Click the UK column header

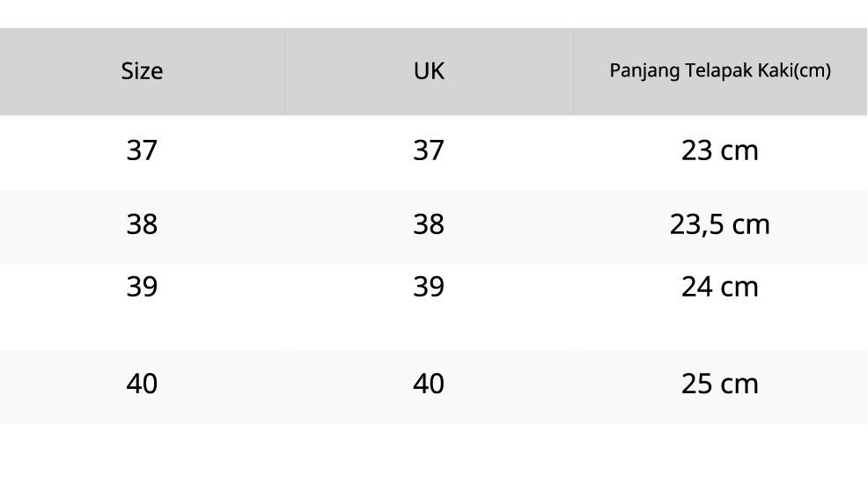click(x=429, y=71)
